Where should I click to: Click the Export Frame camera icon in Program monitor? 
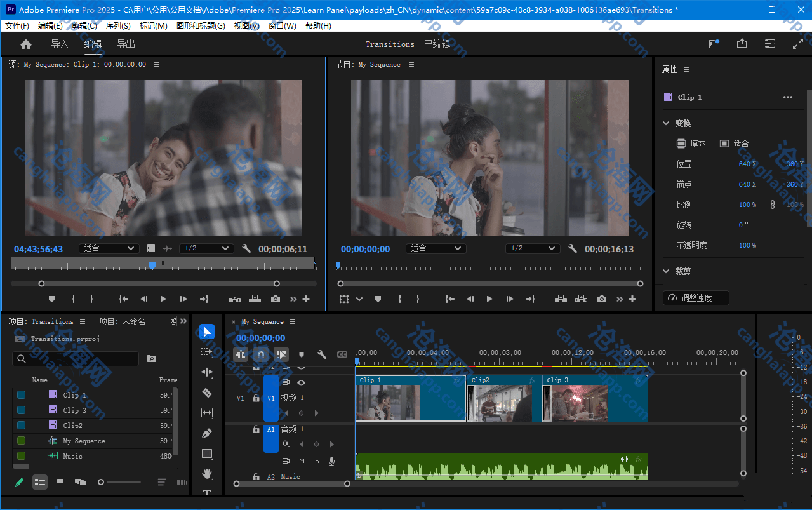(601, 299)
